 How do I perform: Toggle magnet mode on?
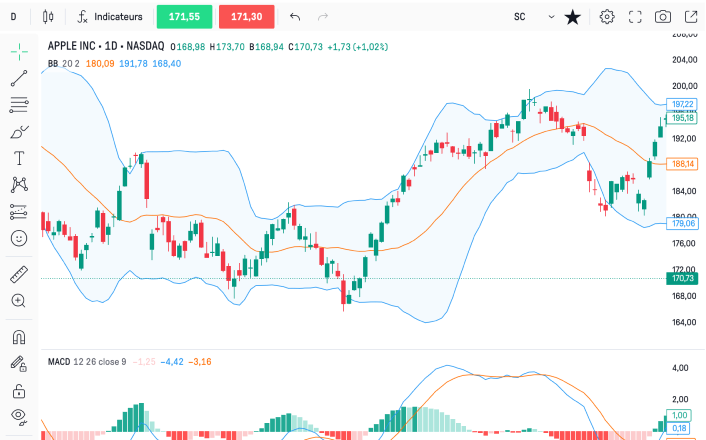pyautogui.click(x=18, y=337)
